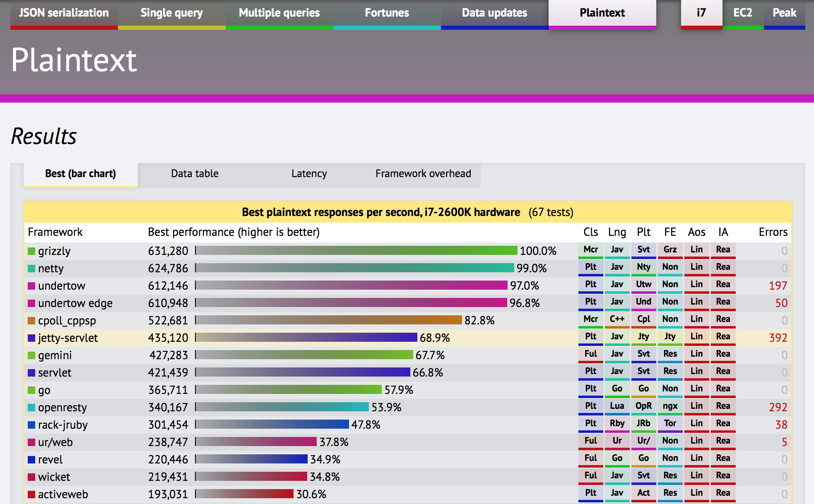814x504 pixels.
Task: Show the Latency results tab
Action: pos(309,174)
